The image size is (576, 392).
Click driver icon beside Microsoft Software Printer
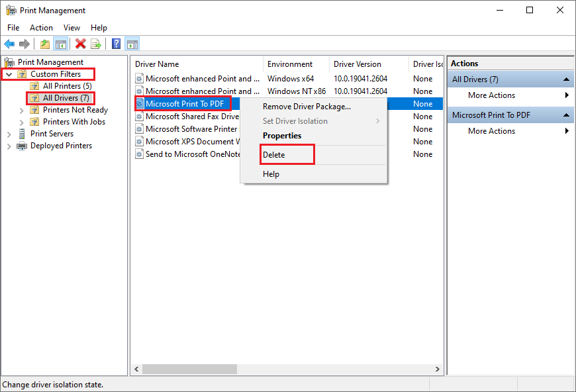[x=139, y=129]
